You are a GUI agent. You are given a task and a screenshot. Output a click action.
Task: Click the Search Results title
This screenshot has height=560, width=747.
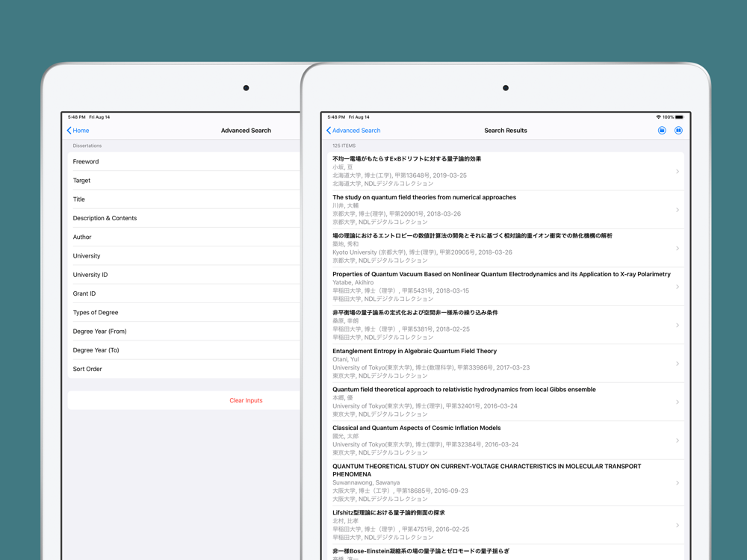click(506, 131)
